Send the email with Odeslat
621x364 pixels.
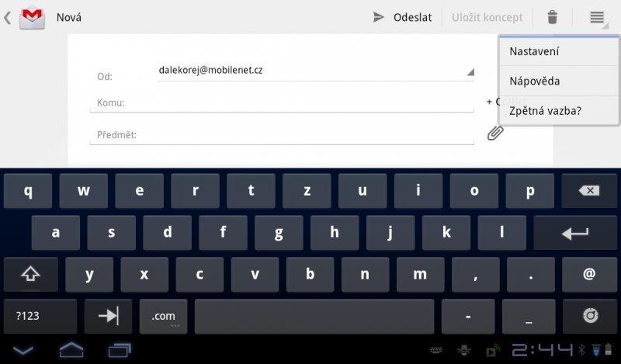pyautogui.click(x=402, y=17)
